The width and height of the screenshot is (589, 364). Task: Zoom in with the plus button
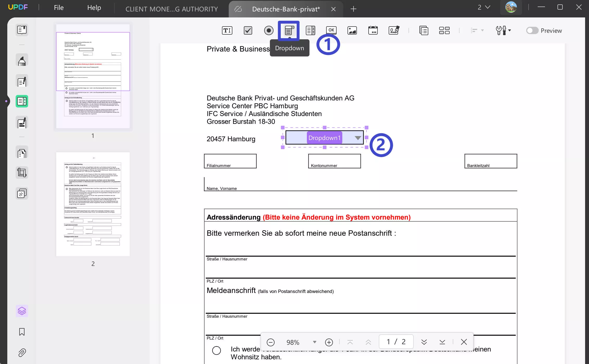[329, 342]
